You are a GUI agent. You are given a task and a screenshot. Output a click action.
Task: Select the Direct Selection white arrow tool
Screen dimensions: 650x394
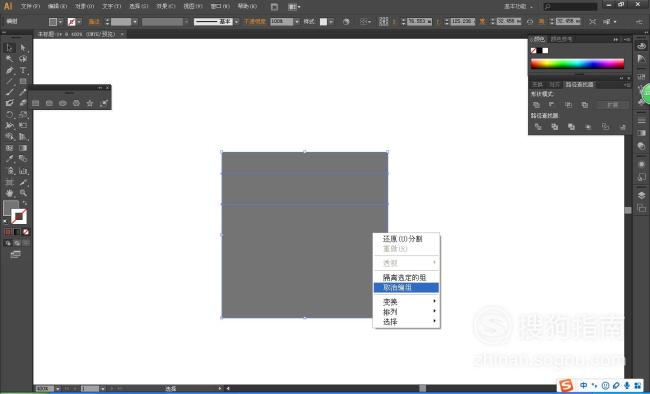click(x=23, y=48)
